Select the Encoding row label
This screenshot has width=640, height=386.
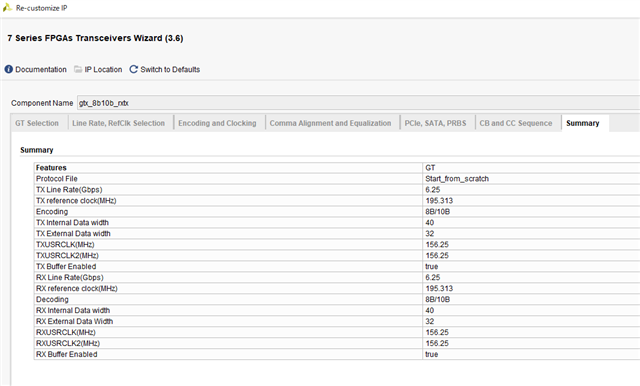point(52,212)
